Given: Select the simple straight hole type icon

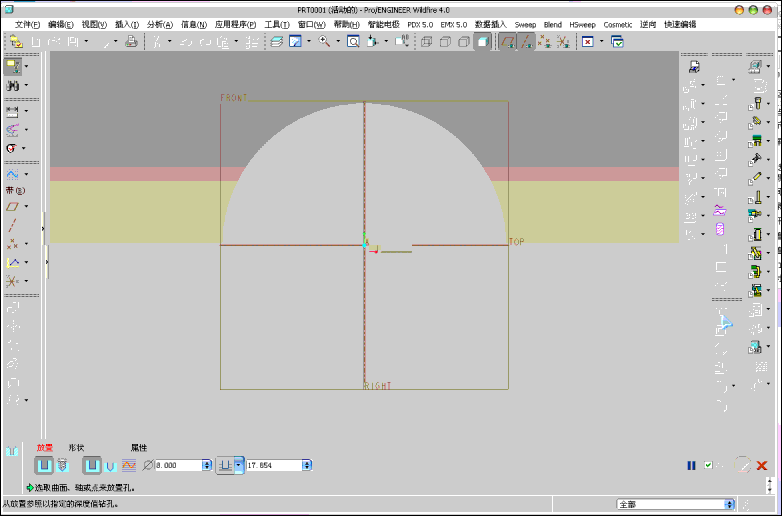Looking at the screenshot, I should coord(44,465).
